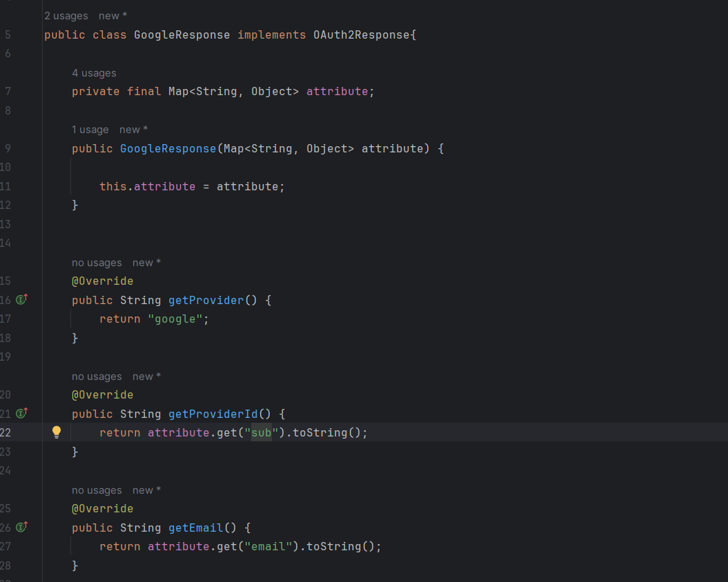Click the @Override annotation on line 15
This screenshot has height=582, width=728.
(103, 281)
